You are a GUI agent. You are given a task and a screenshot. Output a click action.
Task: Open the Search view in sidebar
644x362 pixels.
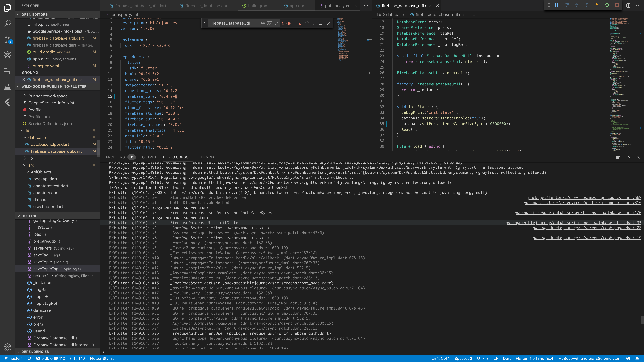click(8, 23)
